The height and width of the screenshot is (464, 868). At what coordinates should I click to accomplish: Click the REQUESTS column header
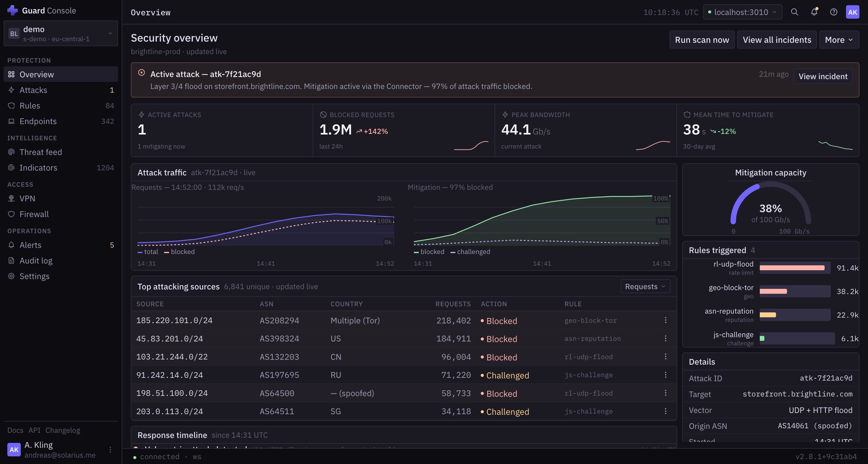(453, 304)
